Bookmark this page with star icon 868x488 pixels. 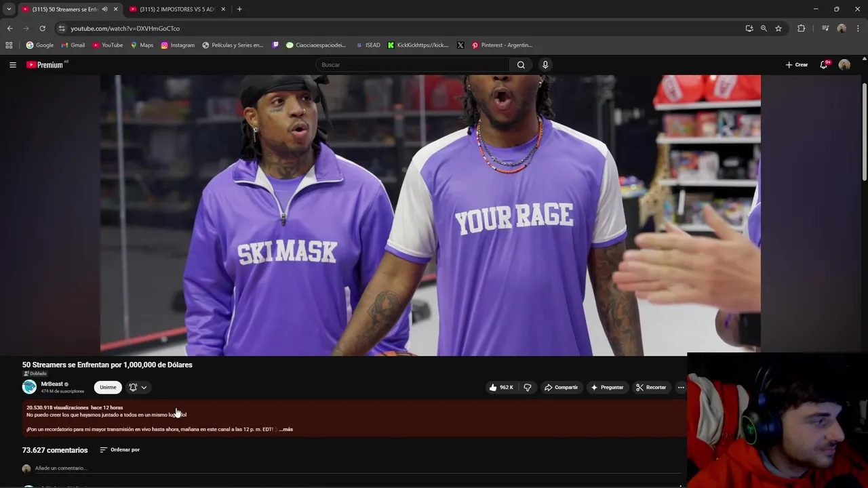click(778, 28)
